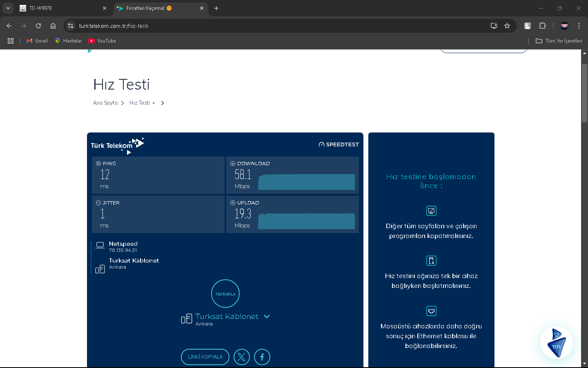The height and width of the screenshot is (368, 588).
Task: Click the upload arrow icon
Action: tap(233, 203)
